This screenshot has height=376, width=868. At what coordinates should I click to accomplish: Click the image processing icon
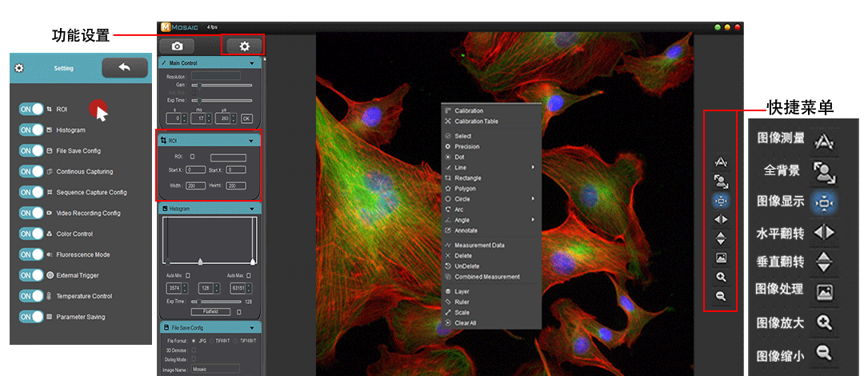pyautogui.click(x=721, y=258)
